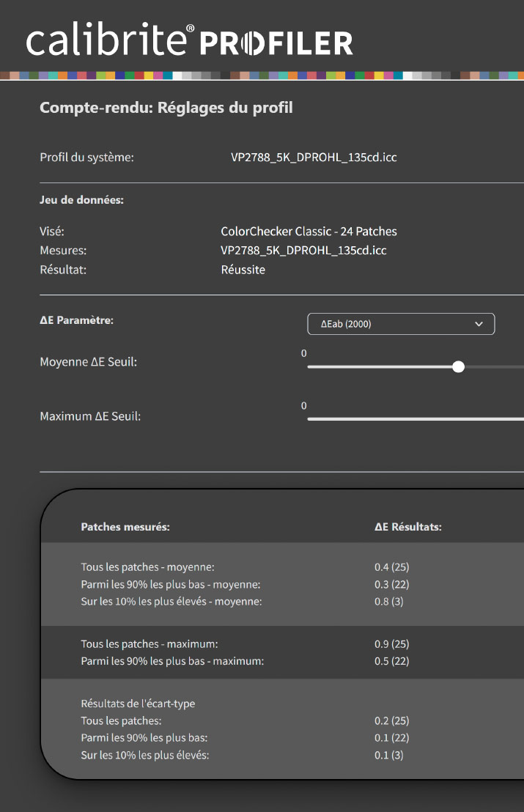Screen dimensions: 524x812
Task: Click the ΔE Résultats column header
Action: coord(407,527)
